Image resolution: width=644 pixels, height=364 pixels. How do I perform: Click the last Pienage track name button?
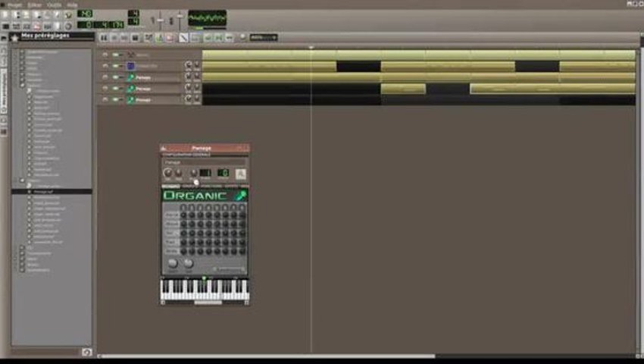(x=153, y=99)
